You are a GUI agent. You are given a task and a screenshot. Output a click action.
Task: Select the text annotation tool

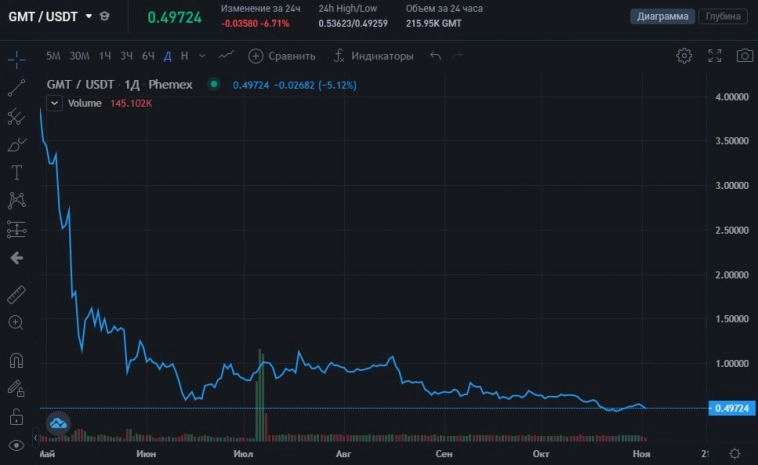pos(16,173)
